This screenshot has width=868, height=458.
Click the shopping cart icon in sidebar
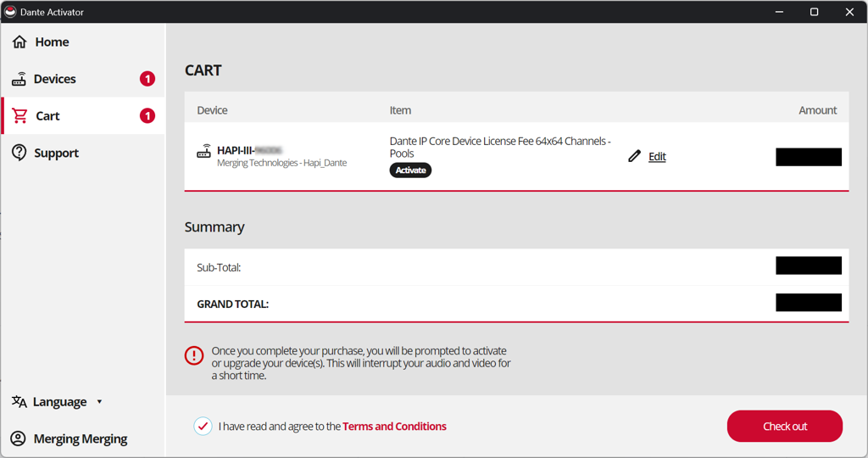[20, 115]
